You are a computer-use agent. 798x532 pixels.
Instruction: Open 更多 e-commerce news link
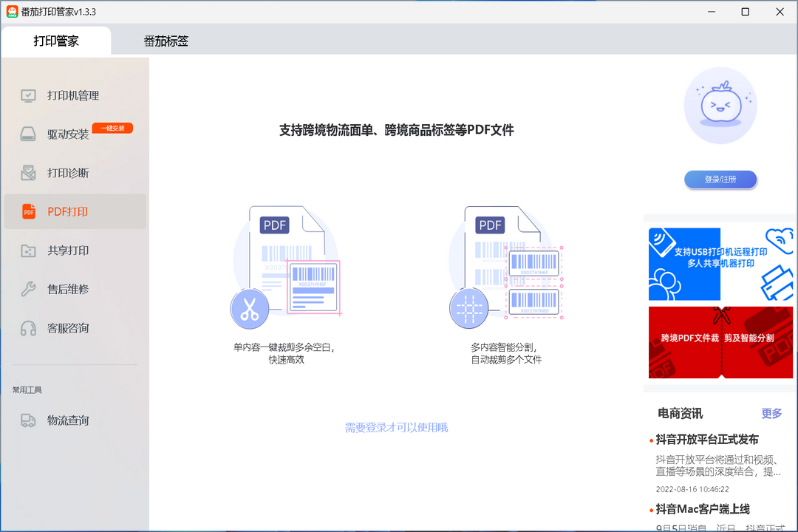[771, 414]
